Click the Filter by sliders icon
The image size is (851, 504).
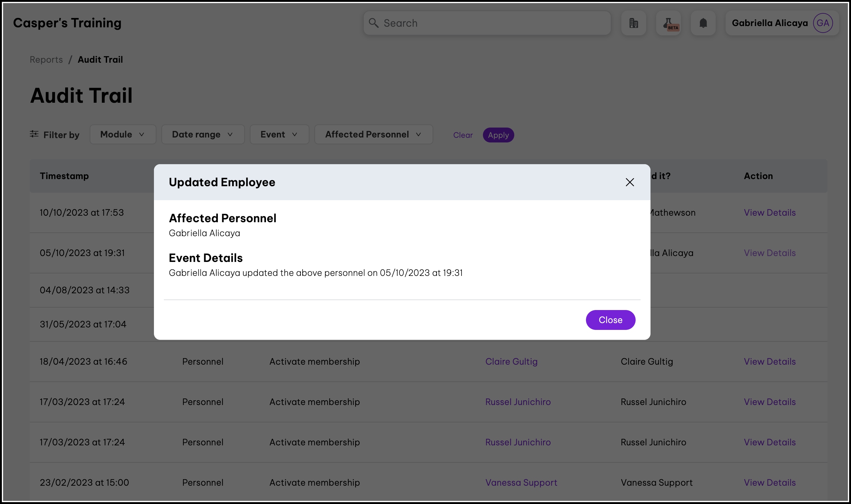[x=34, y=134]
